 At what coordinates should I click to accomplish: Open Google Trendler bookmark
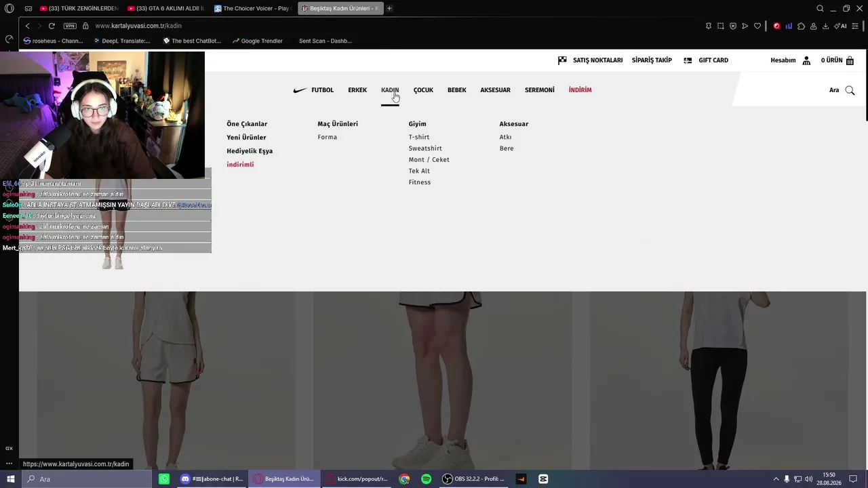point(258,41)
